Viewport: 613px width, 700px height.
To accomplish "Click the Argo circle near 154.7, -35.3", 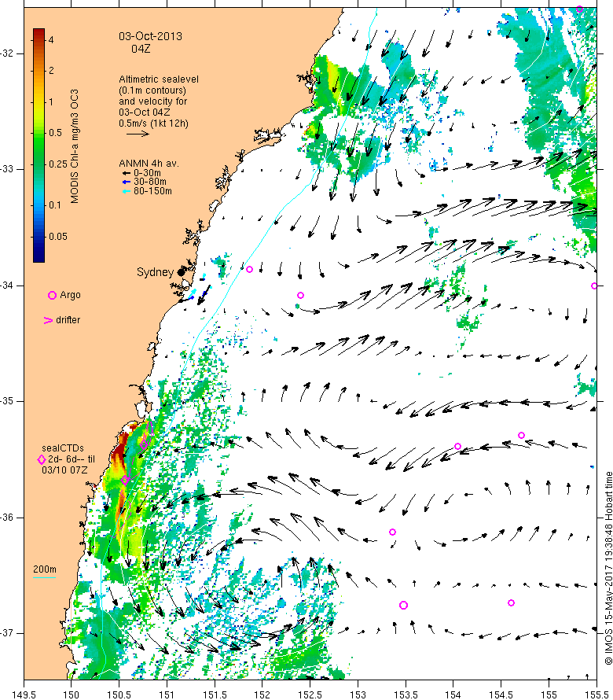I will [x=521, y=435].
